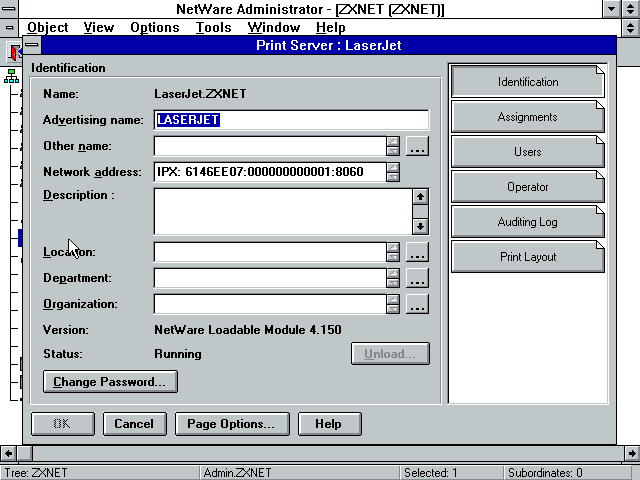
Task: Click the horizontal scrollbar right arrow
Action: pyautogui.click(x=632, y=453)
